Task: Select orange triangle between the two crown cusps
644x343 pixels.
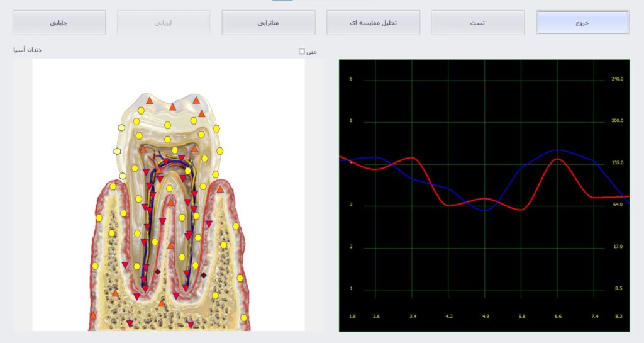Action: [172, 106]
